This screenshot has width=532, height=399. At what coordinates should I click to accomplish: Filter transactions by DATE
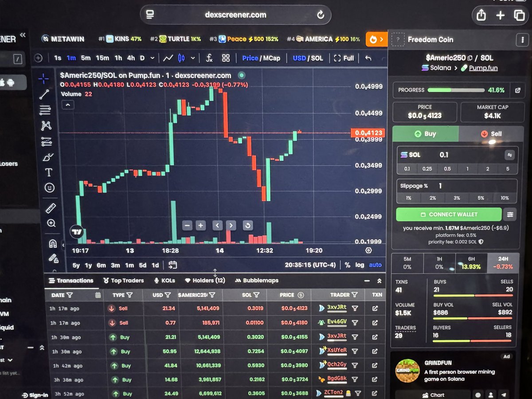click(70, 295)
